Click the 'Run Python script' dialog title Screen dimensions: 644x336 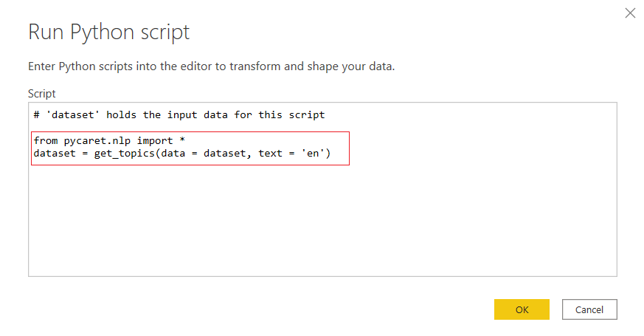(x=109, y=32)
